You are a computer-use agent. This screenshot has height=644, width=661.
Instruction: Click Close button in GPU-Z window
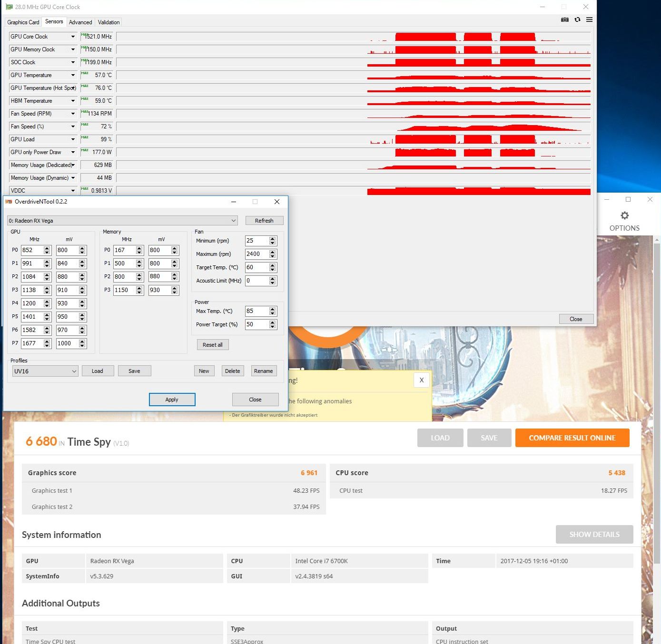(576, 319)
